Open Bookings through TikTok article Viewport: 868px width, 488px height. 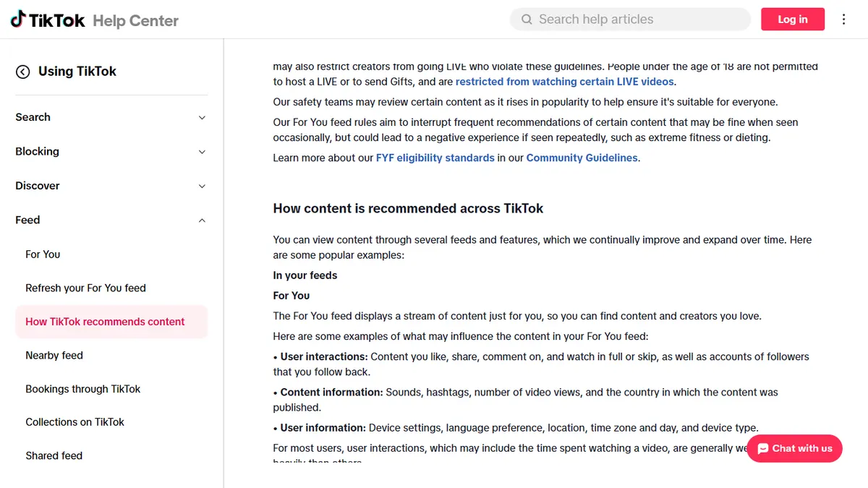click(x=83, y=389)
